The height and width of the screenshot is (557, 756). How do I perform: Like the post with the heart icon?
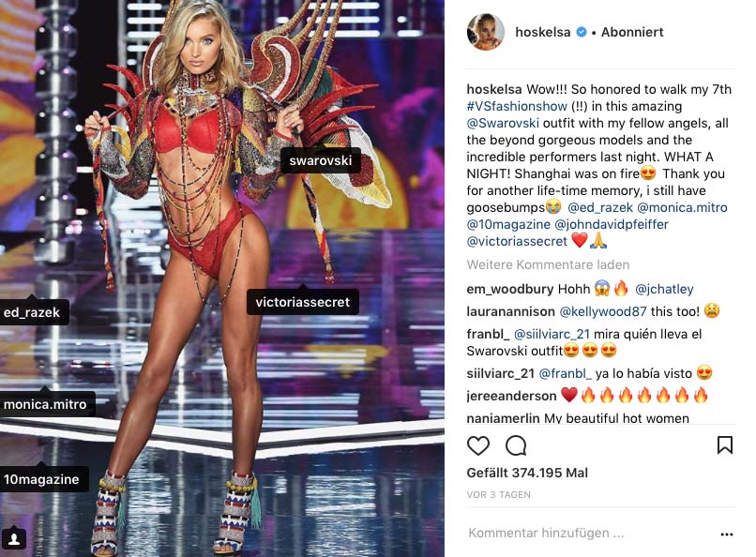pos(478,445)
